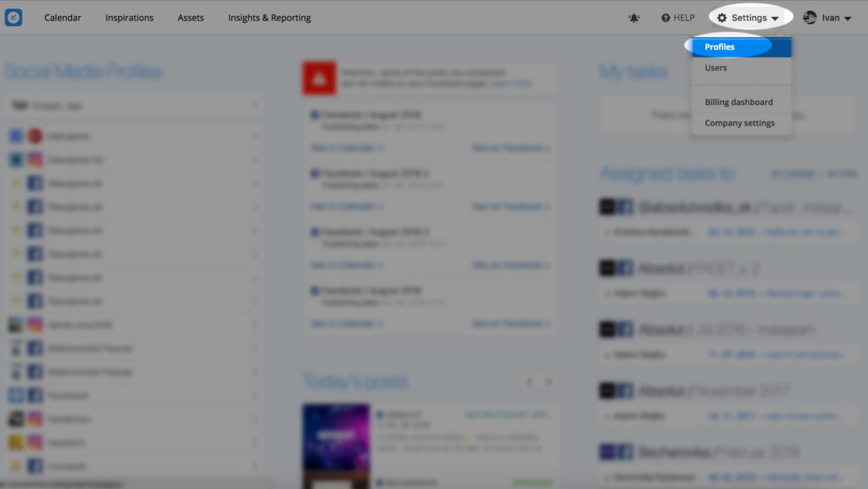
Task: Show the previous post in Today's posts
Action: [529, 381]
